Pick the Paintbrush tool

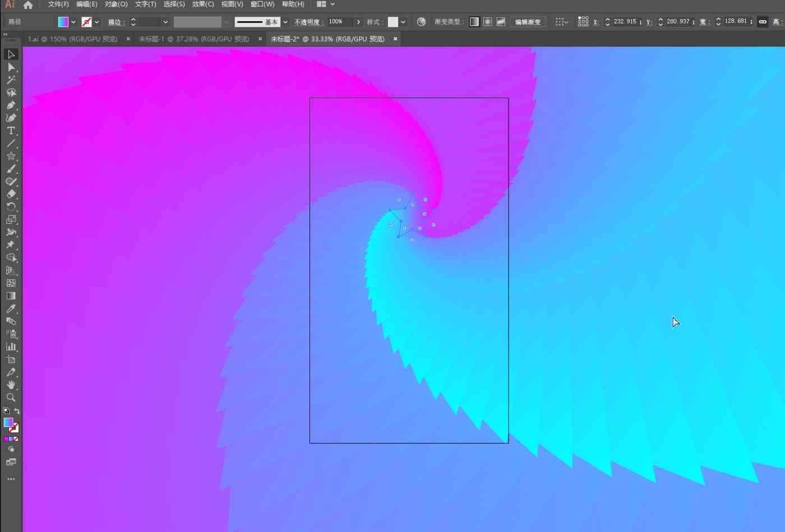tap(11, 169)
